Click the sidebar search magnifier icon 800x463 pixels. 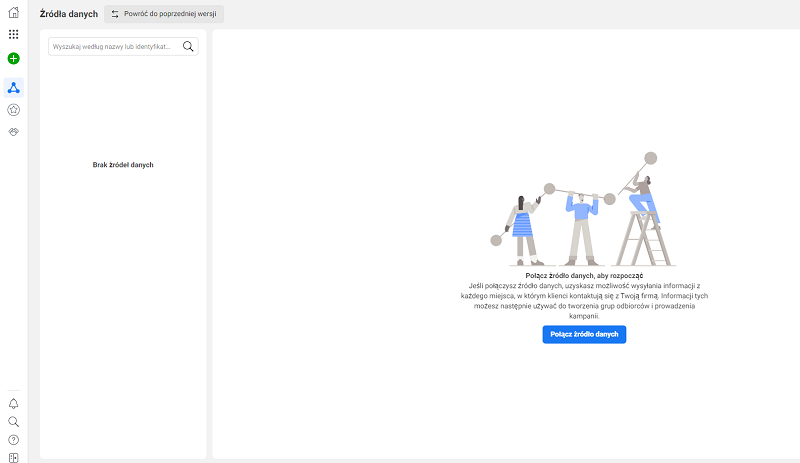(x=13, y=422)
